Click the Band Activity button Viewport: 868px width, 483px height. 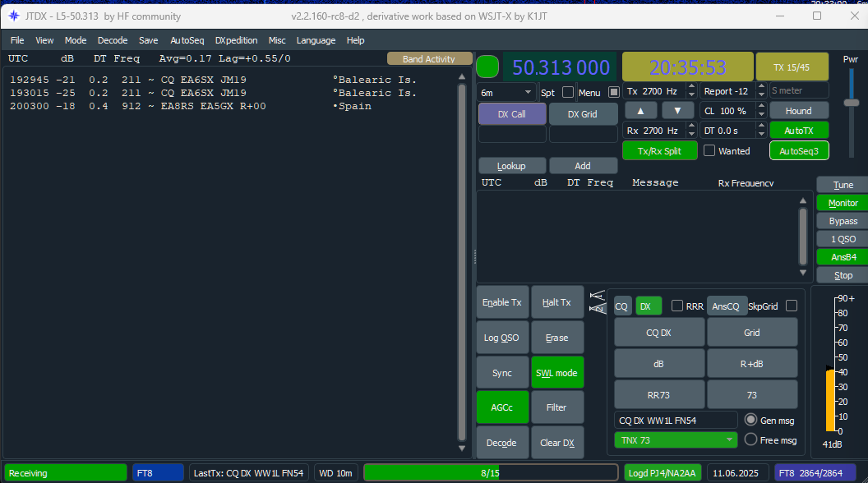(x=429, y=58)
